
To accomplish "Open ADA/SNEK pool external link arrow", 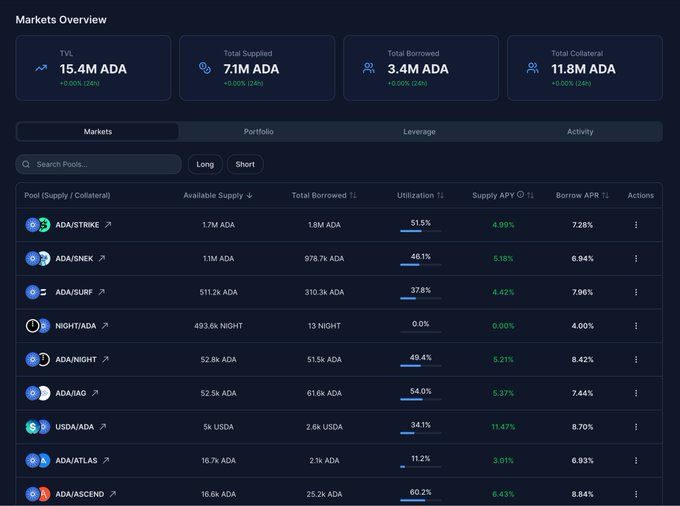I will coord(102,258).
